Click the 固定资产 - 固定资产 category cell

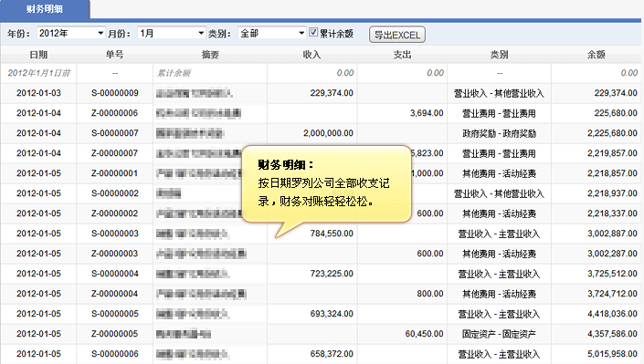[499, 334]
